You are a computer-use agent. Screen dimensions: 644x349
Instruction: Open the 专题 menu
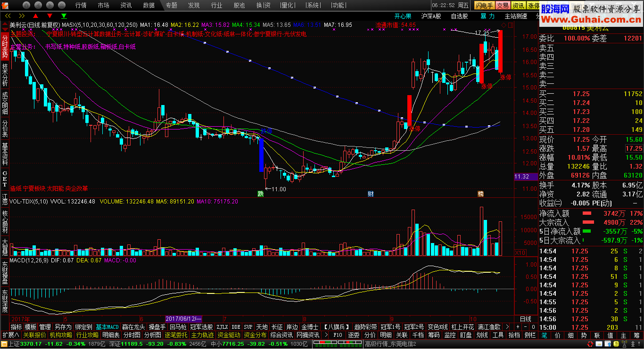[172, 6]
